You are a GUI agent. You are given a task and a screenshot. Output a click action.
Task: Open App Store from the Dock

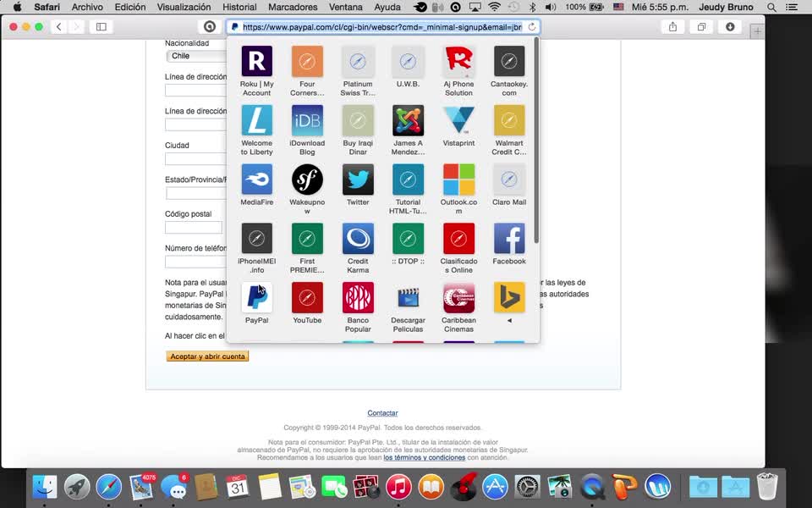[495, 488]
